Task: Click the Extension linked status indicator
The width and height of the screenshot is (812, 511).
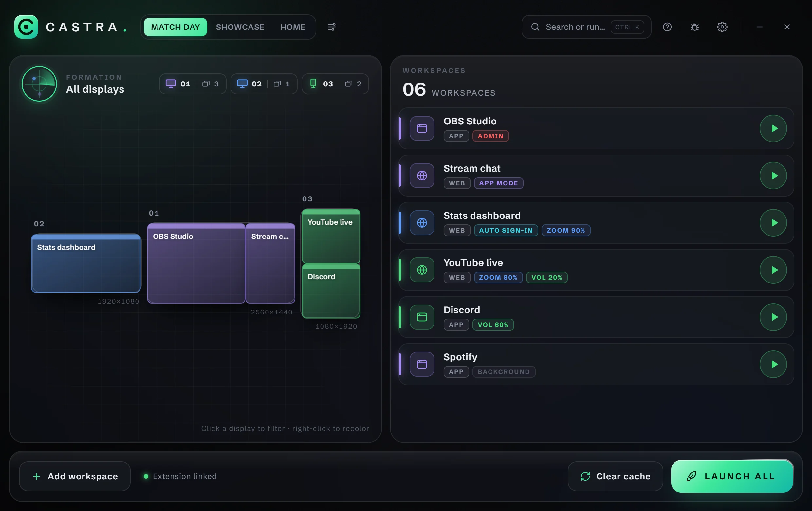Action: (180, 476)
